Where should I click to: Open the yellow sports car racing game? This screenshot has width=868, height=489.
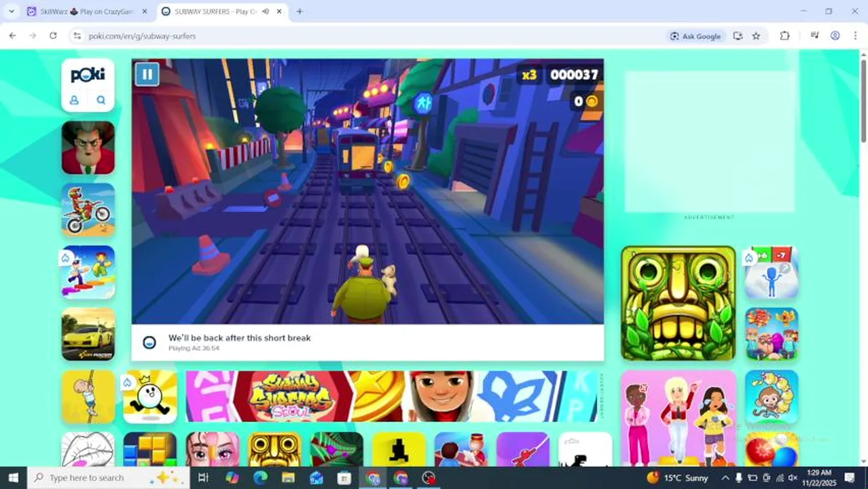point(88,334)
